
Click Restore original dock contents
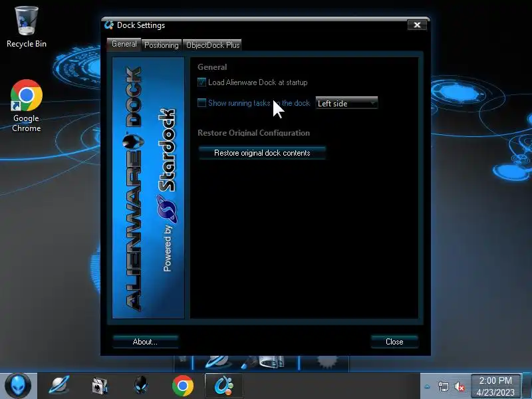[262, 153]
